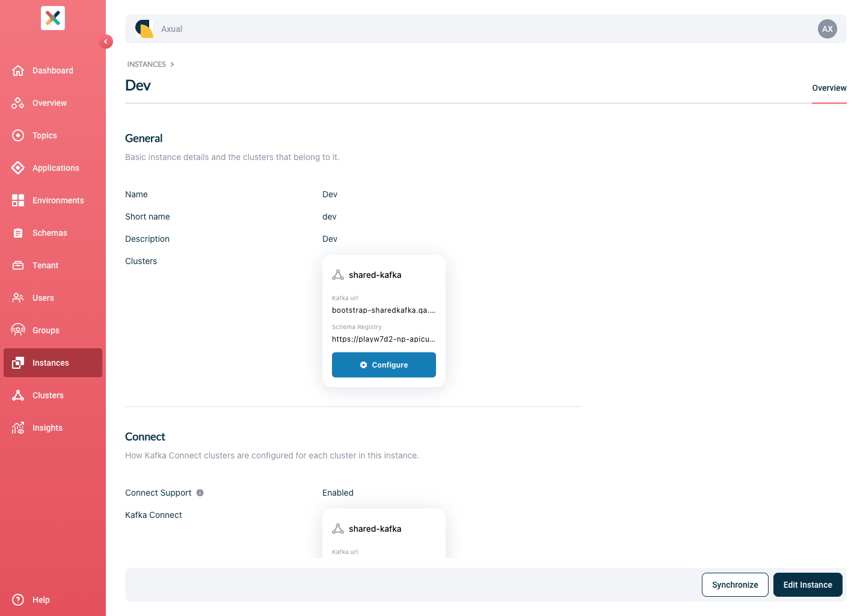Click the Clusters icon in the sidebar
The height and width of the screenshot is (616, 866).
coord(18,395)
